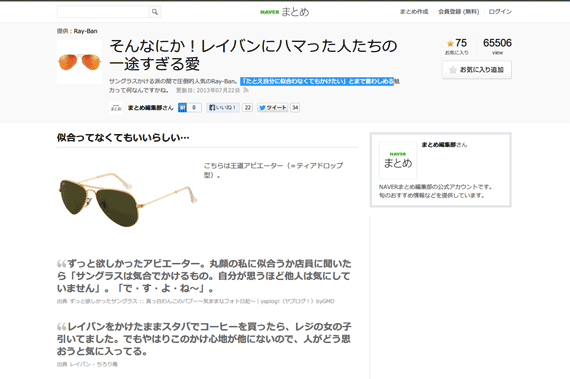The height and width of the screenshot is (379, 570).
Task: Open the aviator sunglasses product image
Action: point(127,199)
